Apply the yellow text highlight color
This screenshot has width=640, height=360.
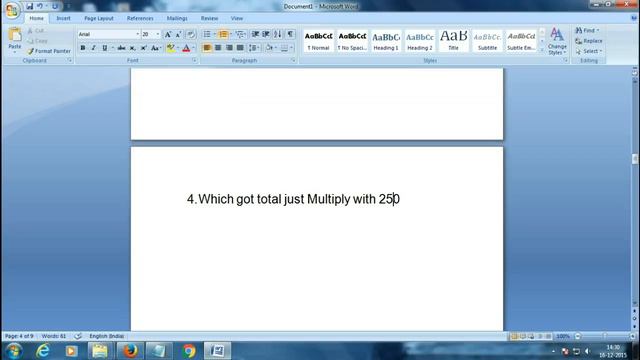(171, 48)
